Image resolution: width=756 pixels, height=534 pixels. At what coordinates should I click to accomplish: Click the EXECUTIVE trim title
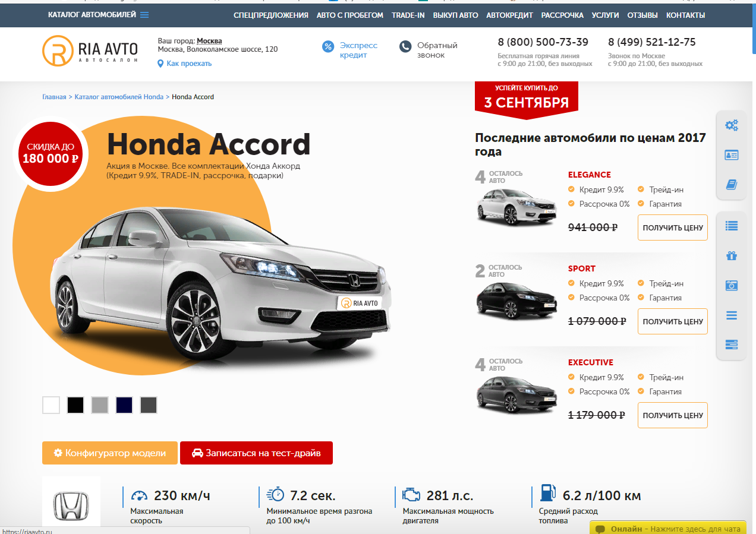coord(591,362)
